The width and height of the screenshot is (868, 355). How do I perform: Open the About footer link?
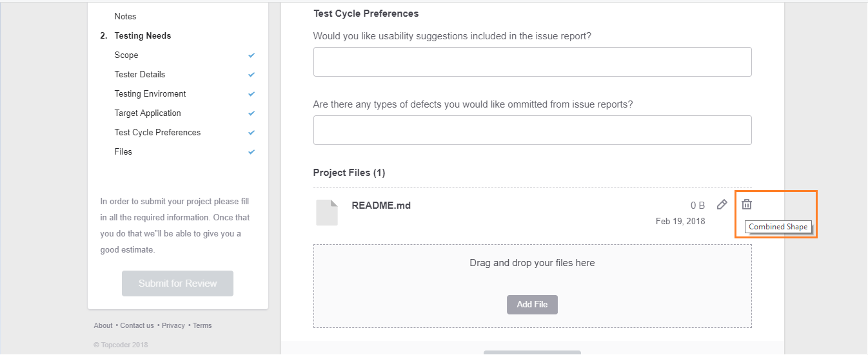point(103,325)
